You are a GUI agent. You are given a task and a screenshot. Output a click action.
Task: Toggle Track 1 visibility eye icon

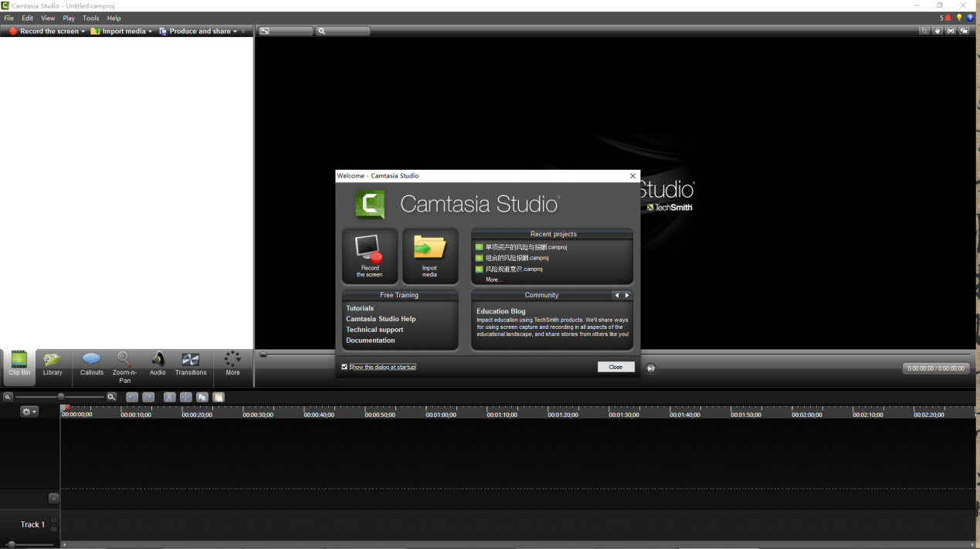pyautogui.click(x=54, y=520)
